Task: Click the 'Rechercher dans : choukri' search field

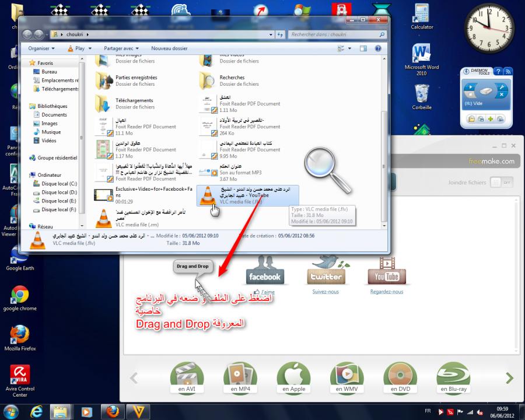Action: pyautogui.click(x=332, y=34)
